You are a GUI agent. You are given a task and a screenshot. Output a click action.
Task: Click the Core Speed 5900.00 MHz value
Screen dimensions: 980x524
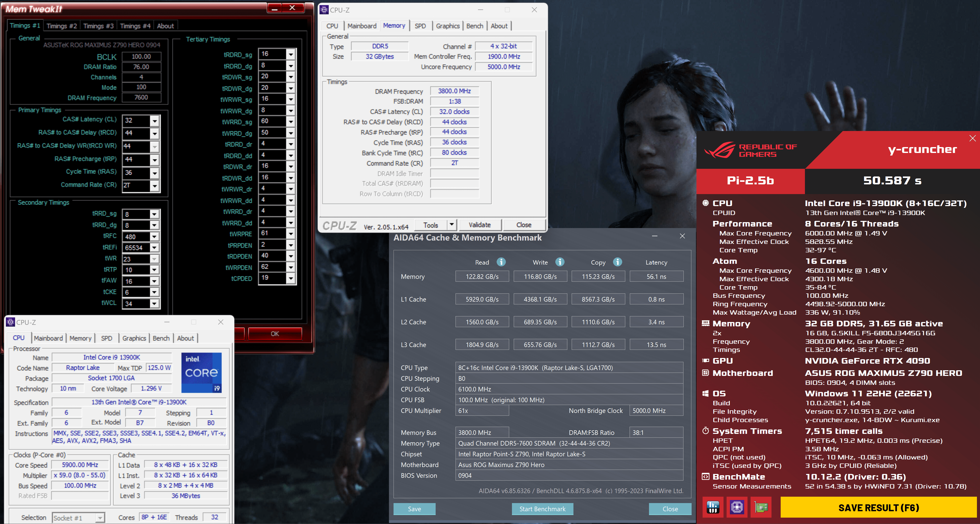click(80, 465)
